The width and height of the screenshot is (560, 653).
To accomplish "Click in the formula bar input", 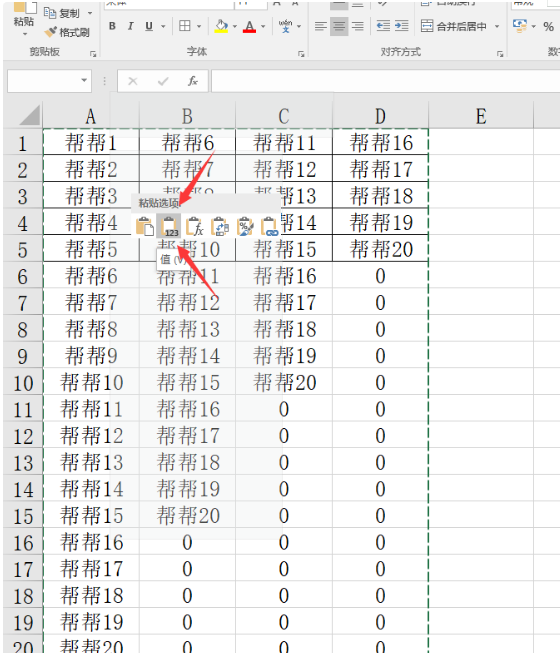I will click(x=386, y=81).
